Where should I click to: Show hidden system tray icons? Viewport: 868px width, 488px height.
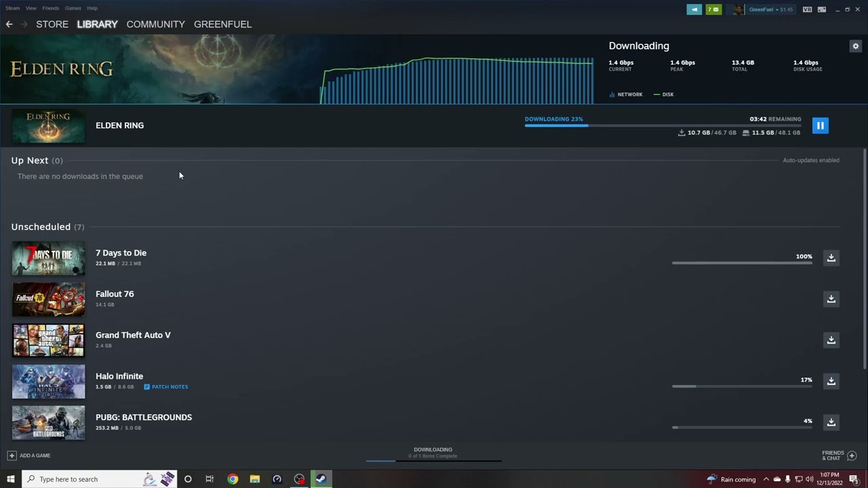coord(766,479)
